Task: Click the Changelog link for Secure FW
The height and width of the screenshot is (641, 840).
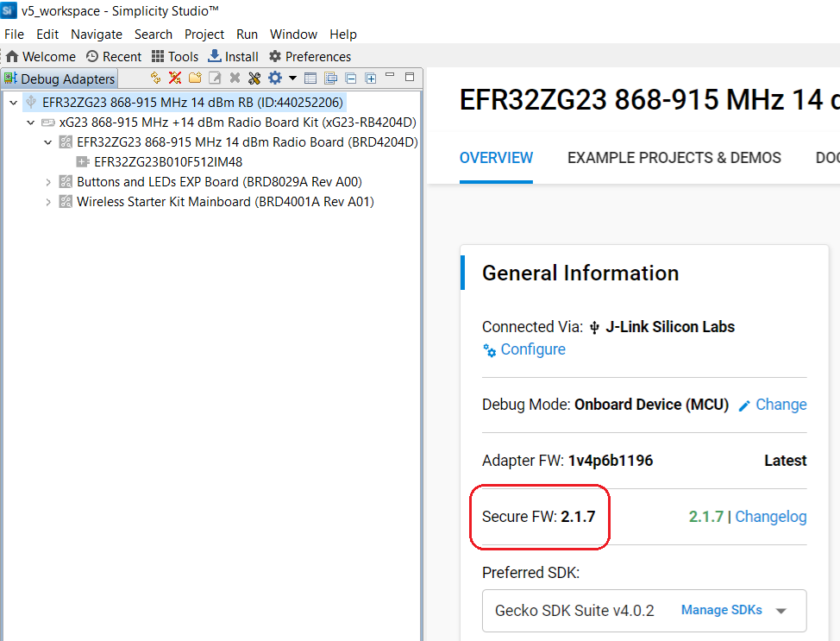Action: (x=770, y=517)
